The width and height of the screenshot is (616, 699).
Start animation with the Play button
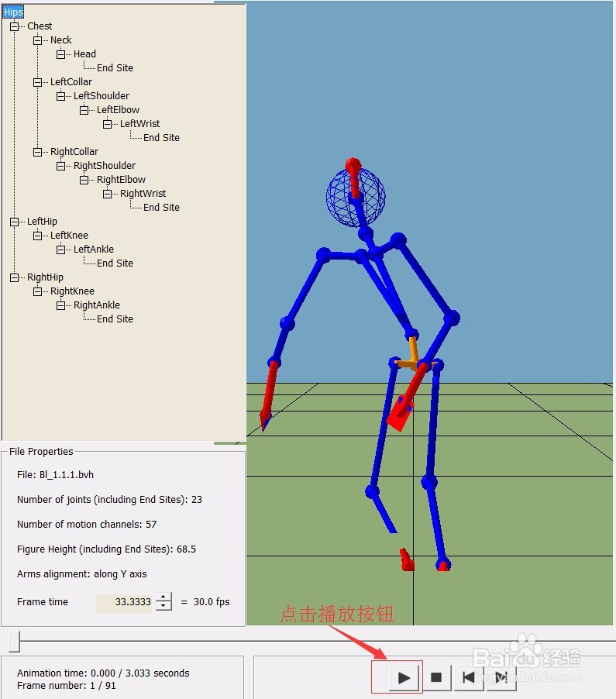click(x=404, y=677)
